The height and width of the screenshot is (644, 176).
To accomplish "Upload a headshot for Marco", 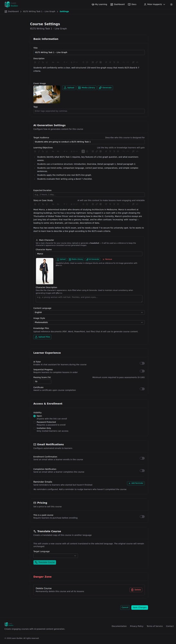I will tap(61, 259).
